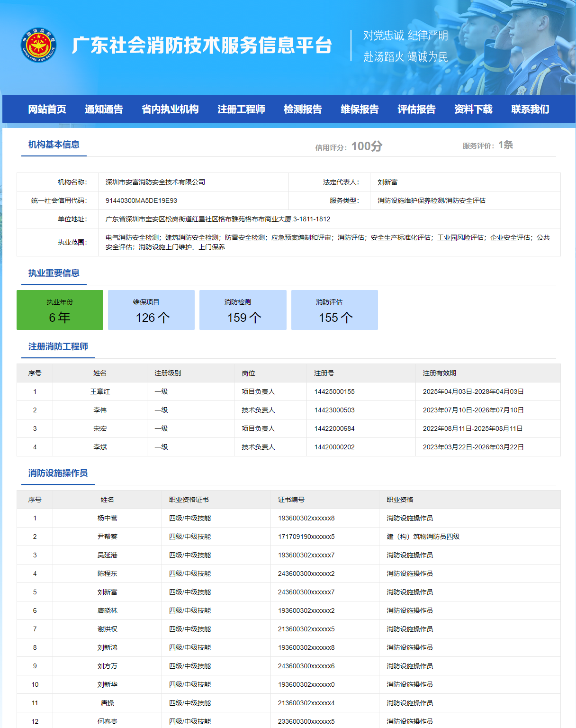Open the 检测报告 menu item
The image size is (576, 728).
pos(303,109)
